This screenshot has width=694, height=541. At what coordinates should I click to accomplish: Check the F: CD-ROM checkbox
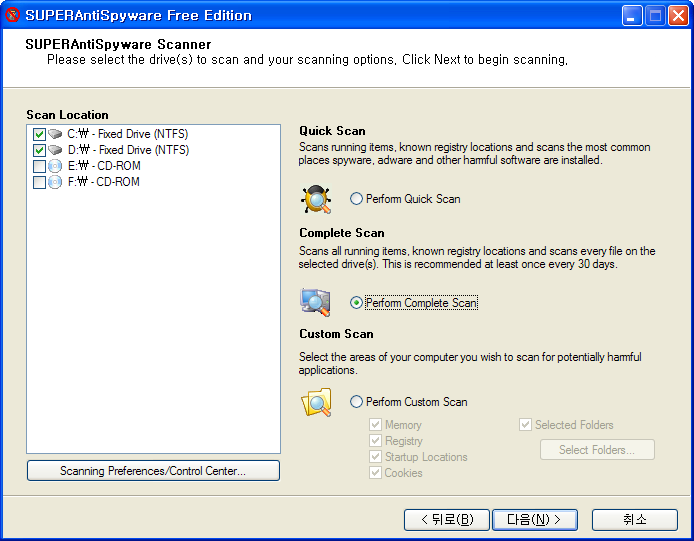pyautogui.click(x=39, y=182)
